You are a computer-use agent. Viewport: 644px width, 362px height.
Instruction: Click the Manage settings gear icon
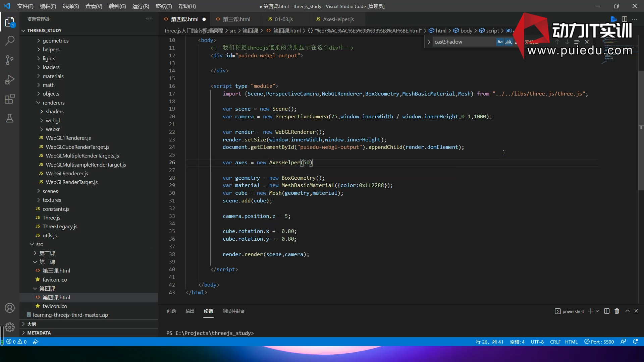(x=10, y=327)
